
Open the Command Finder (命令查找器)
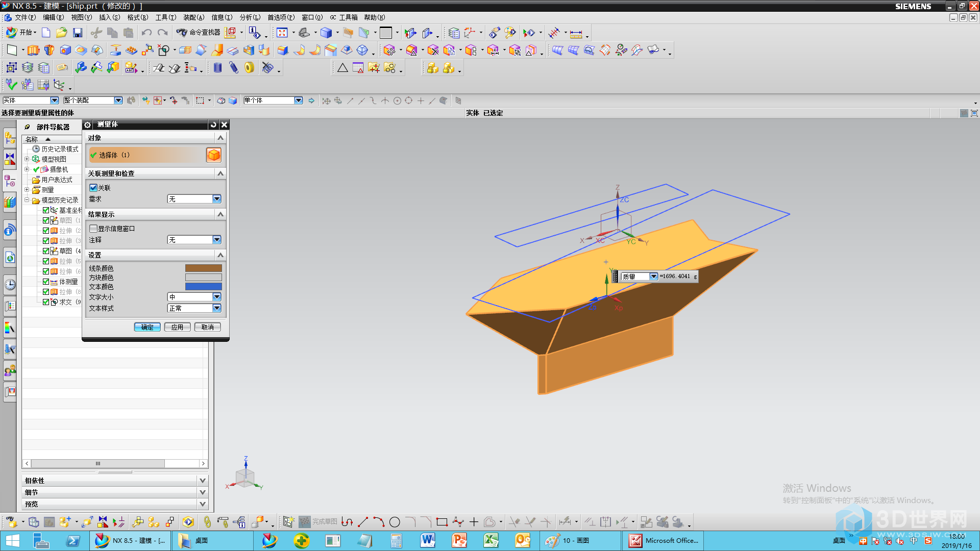pyautogui.click(x=198, y=32)
